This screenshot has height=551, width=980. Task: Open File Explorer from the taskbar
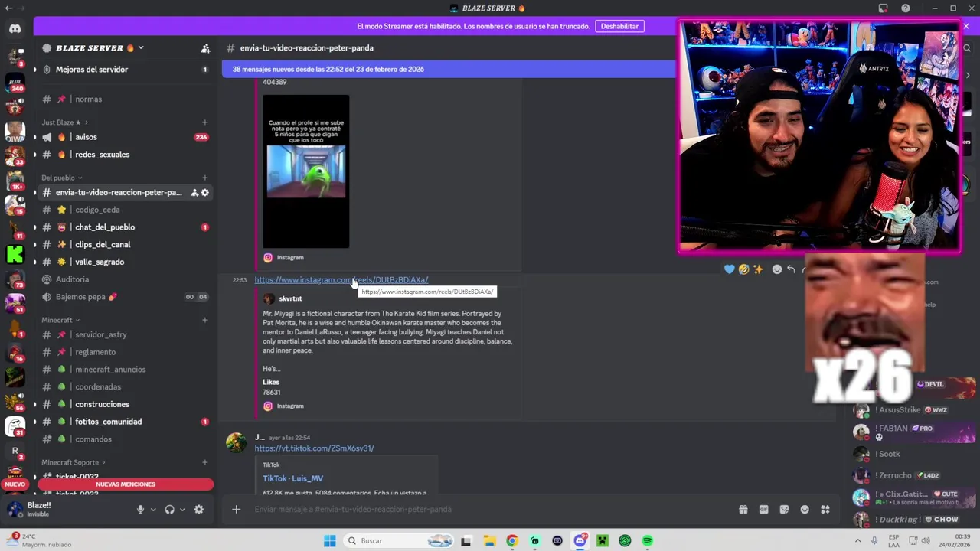coord(489,541)
